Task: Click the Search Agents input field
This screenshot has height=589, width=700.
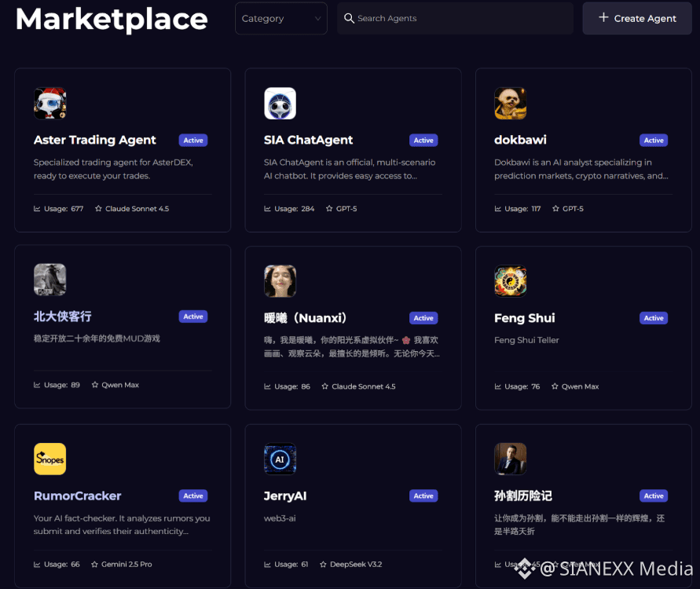Action: (x=464, y=19)
